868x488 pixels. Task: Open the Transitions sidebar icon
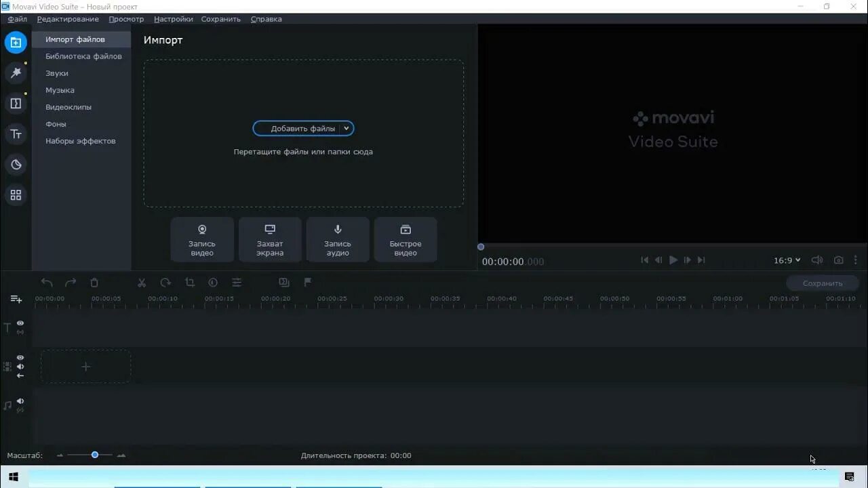(16, 103)
